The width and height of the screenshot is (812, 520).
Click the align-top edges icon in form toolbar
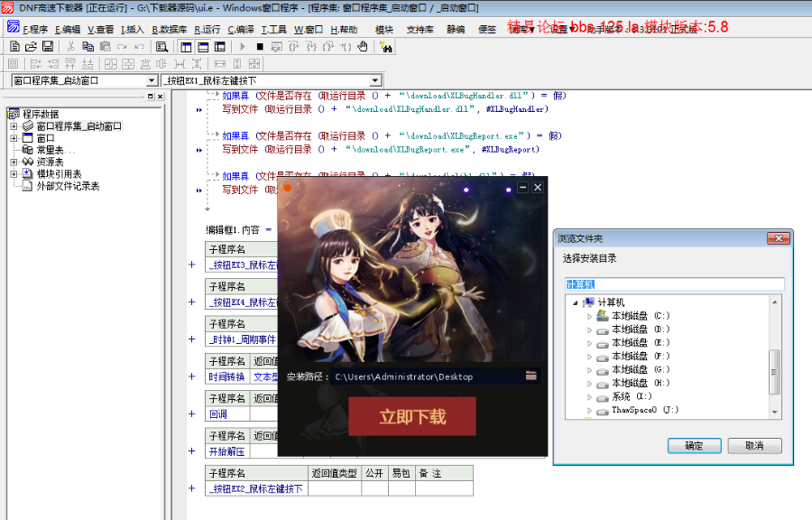[70, 64]
